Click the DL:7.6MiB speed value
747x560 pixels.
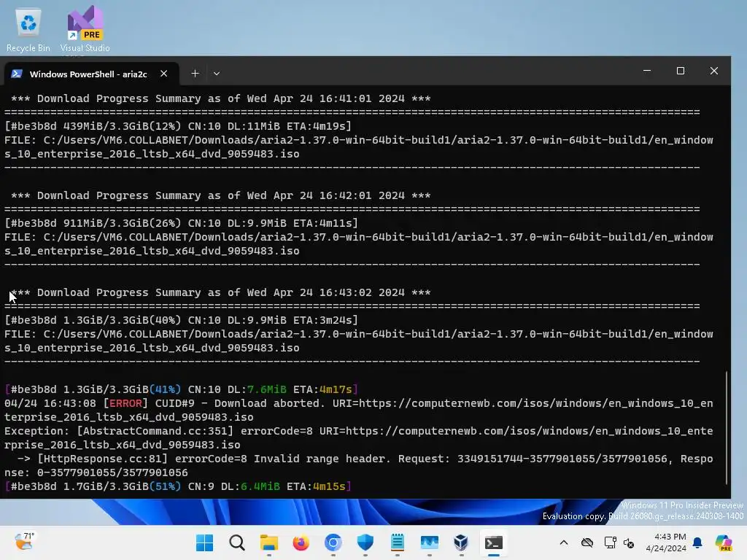pyautogui.click(x=257, y=389)
